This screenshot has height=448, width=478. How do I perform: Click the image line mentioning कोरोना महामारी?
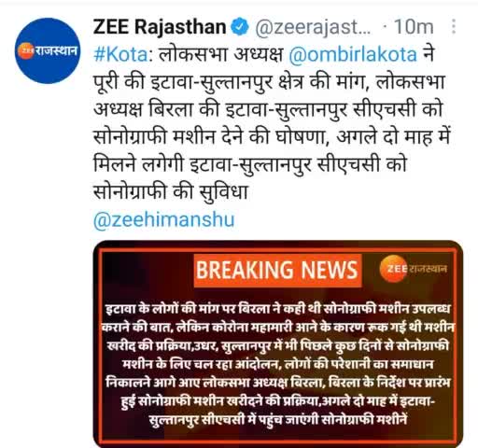(278, 328)
